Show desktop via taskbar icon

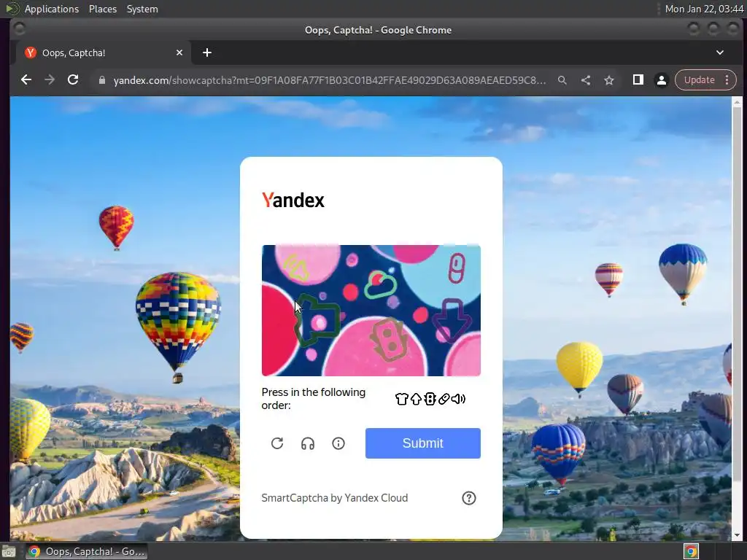tap(9, 551)
